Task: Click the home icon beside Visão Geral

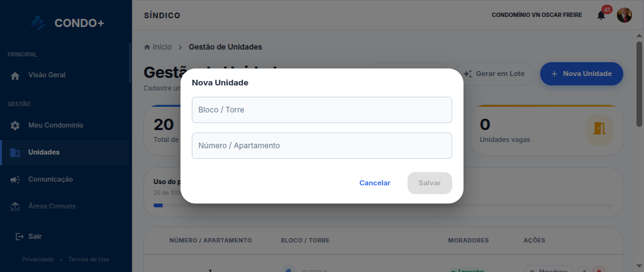Action: pos(15,76)
